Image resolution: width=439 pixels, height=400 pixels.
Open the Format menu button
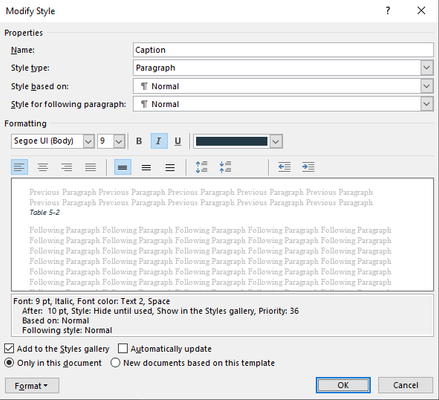coord(32,386)
